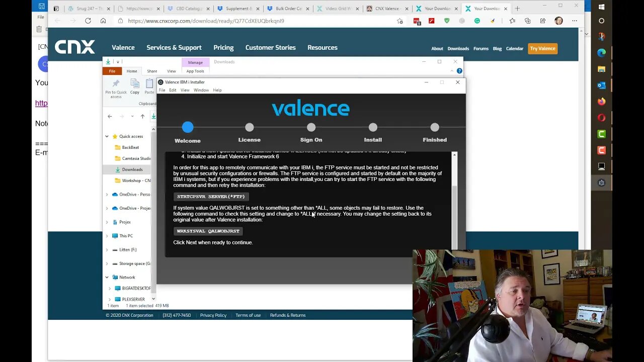Viewport: 644px width, 362px height.
Task: Select Downloads in navigation pane
Action: click(x=129, y=169)
